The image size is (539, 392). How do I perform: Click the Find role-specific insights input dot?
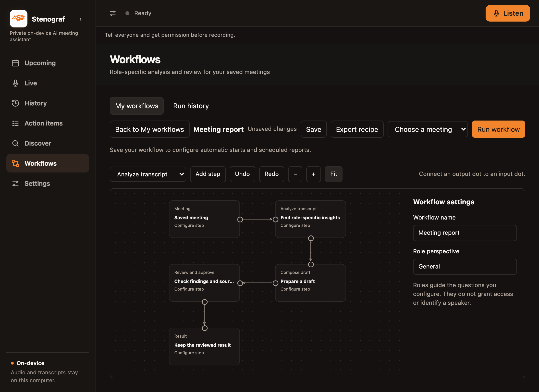click(275, 220)
